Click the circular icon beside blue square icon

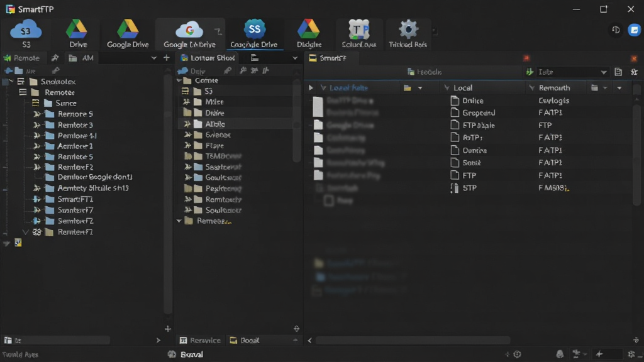(616, 30)
